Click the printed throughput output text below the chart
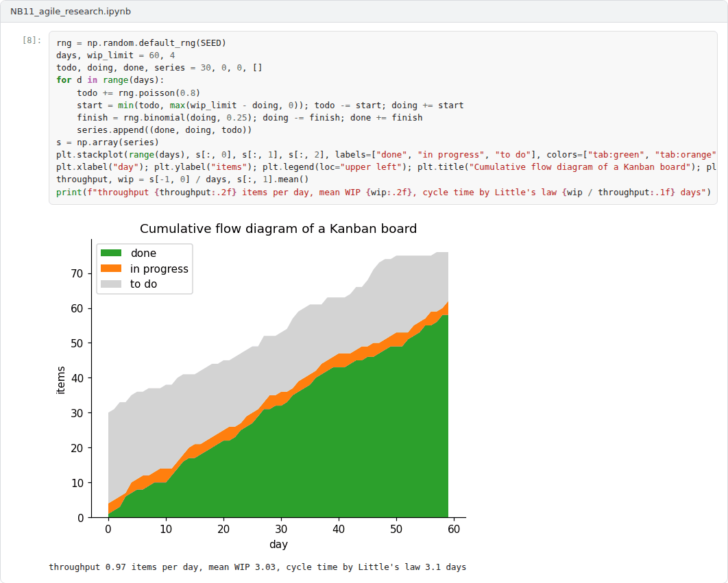 [257, 567]
